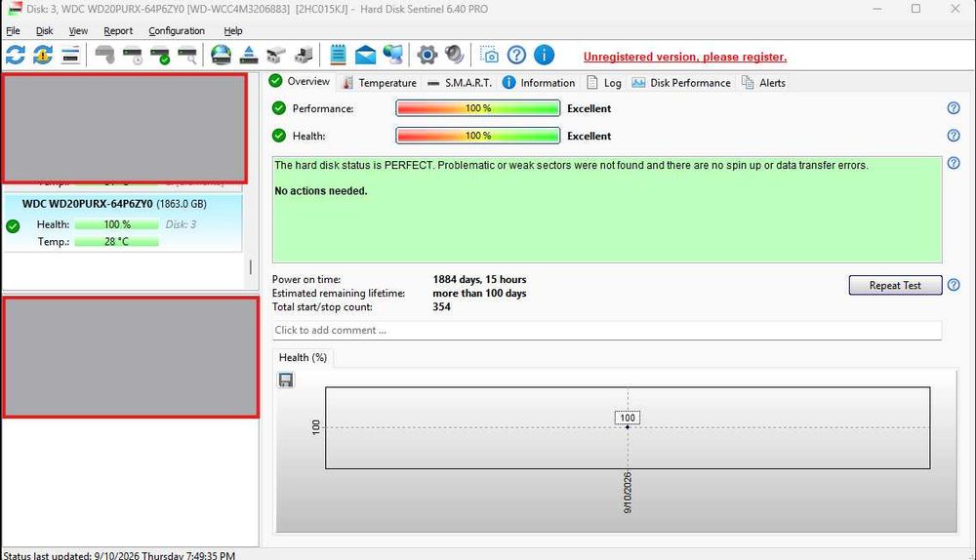
Task: Click the disk with green check icon
Action: tap(160, 56)
